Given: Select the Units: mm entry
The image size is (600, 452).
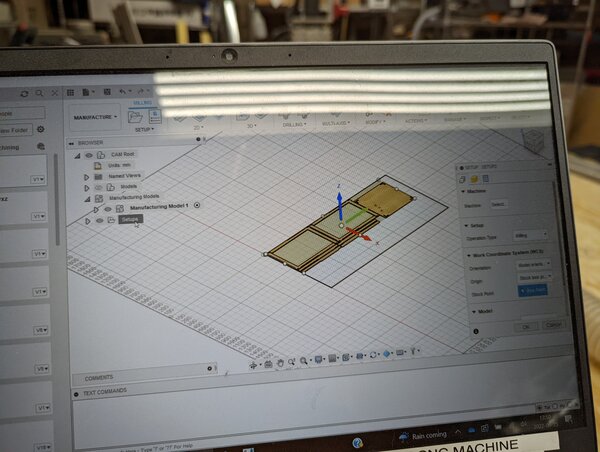Looking at the screenshot, I should 119,165.
